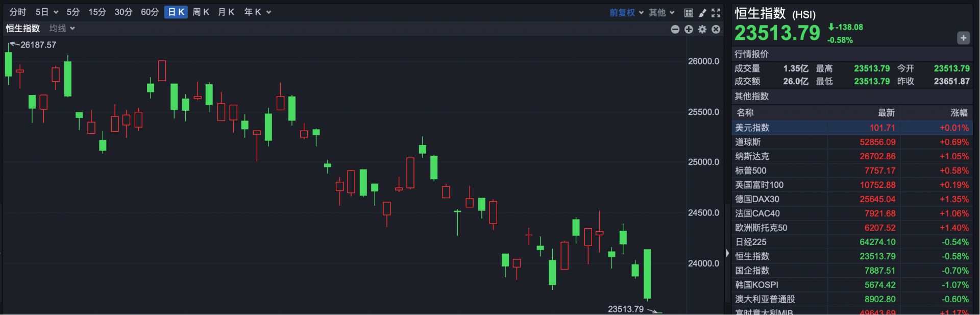Click the 恒生指数 chart legend label

tap(23, 29)
